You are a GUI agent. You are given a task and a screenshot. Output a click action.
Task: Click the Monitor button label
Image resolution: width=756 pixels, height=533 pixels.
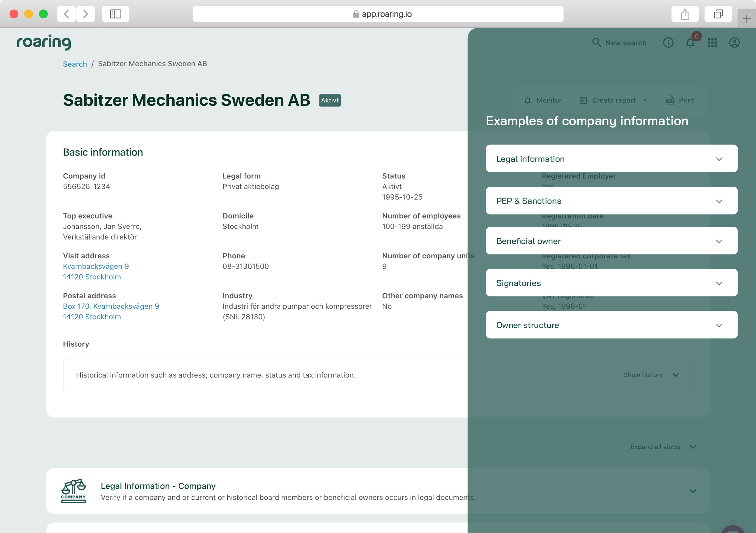point(549,100)
